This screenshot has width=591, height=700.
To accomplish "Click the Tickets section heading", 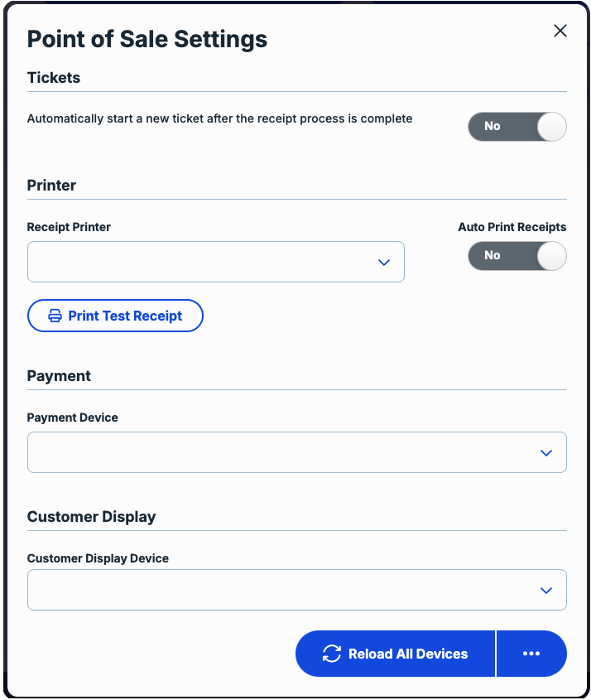I will [x=54, y=78].
